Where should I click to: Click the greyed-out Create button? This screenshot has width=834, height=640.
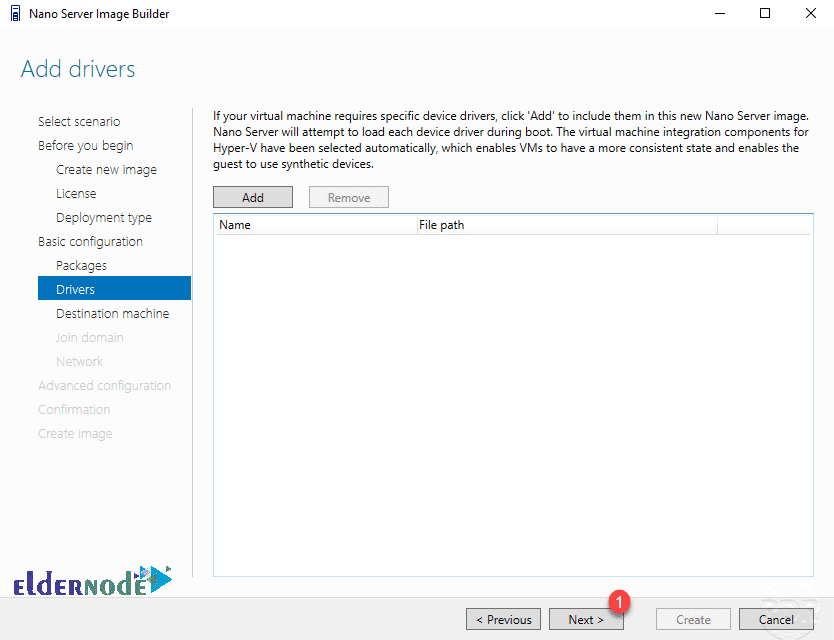(x=693, y=619)
